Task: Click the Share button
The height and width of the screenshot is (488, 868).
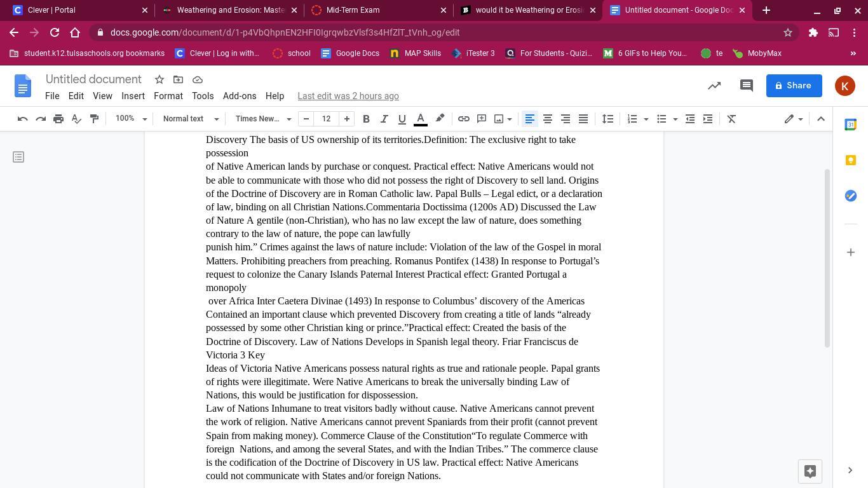Action: coord(794,86)
